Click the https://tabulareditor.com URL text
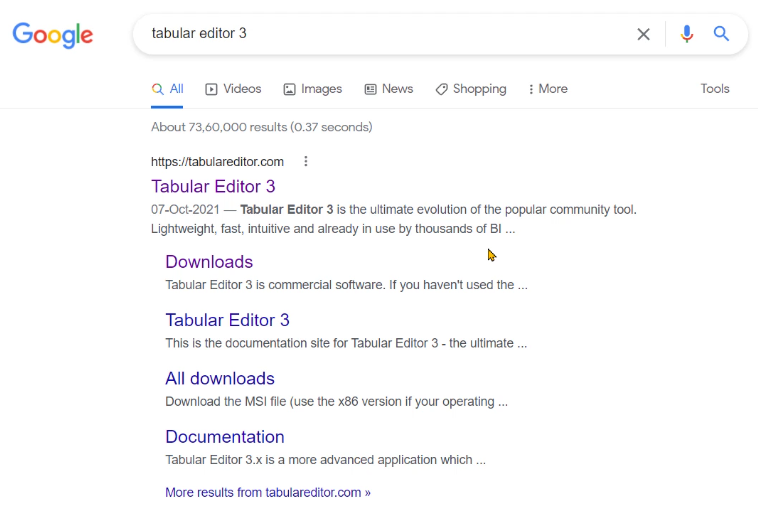The width and height of the screenshot is (758, 523). [217, 162]
